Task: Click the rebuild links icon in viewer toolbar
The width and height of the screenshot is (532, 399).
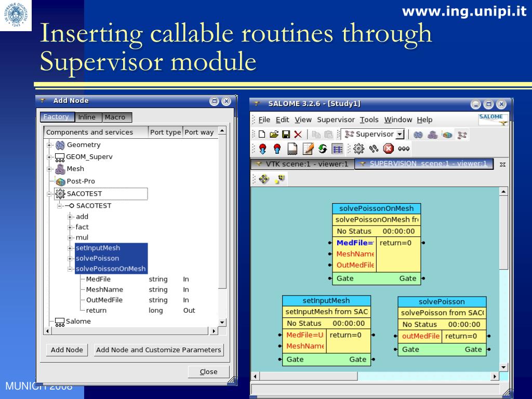Action: pos(280,179)
